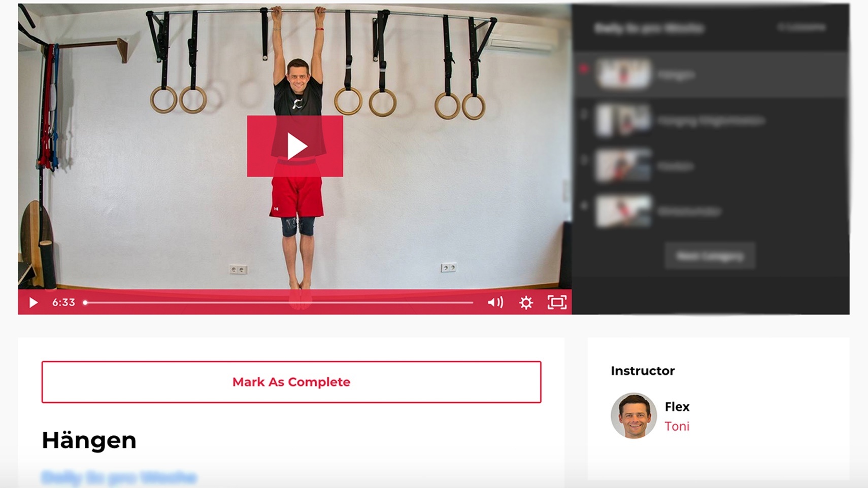This screenshot has width=868, height=488.
Task: Open instructor Toni profile link
Action: (677, 427)
